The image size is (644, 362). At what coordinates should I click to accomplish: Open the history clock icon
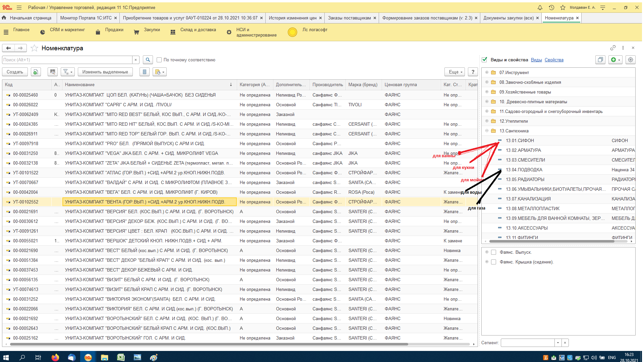pyautogui.click(x=551, y=7)
